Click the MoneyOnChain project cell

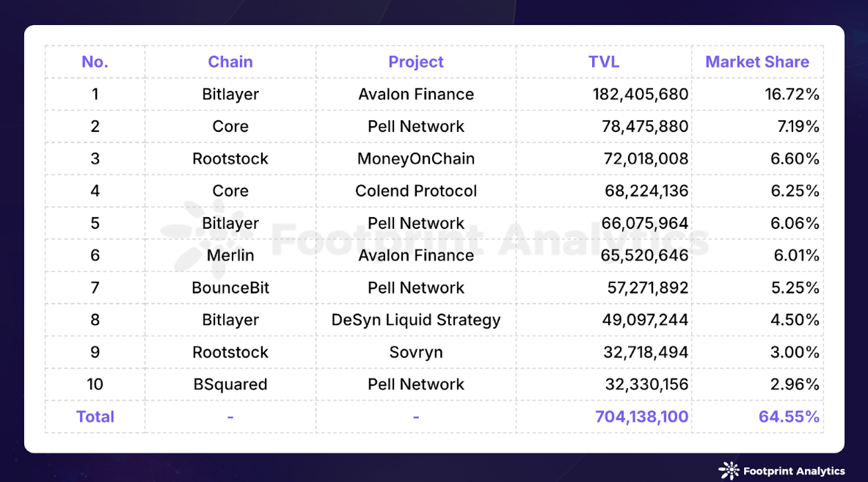pos(416,158)
